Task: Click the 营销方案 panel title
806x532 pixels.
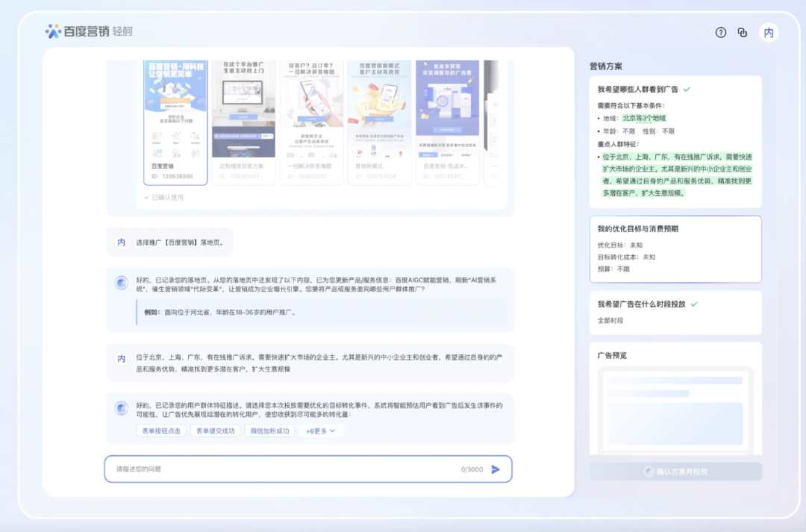Action: (x=606, y=66)
